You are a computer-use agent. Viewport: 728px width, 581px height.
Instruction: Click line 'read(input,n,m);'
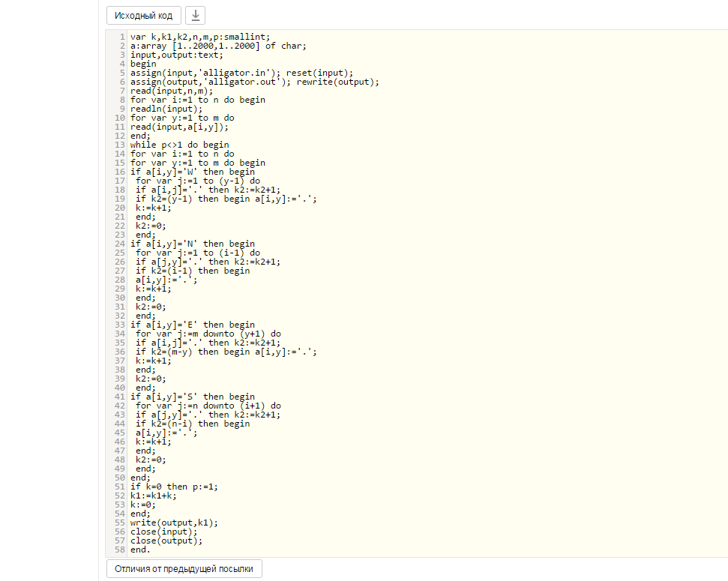(172, 91)
